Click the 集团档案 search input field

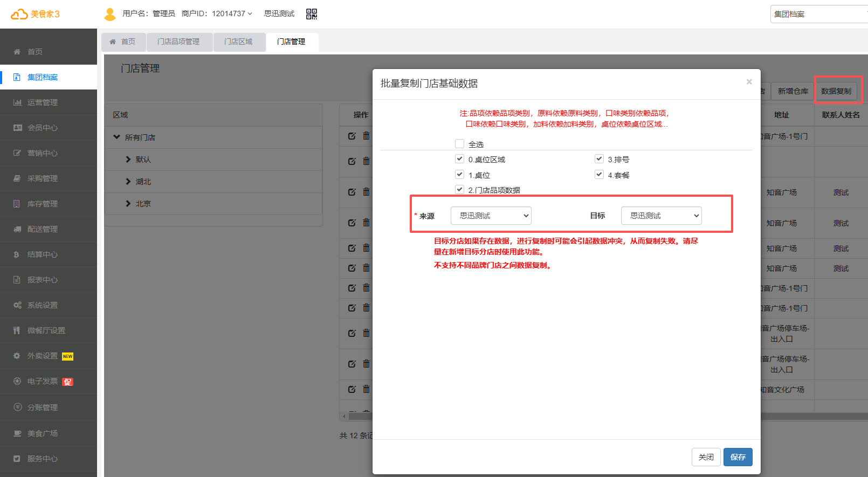point(817,14)
